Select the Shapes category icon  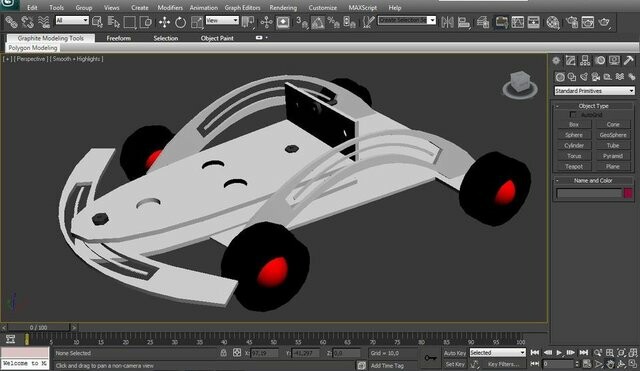point(572,77)
